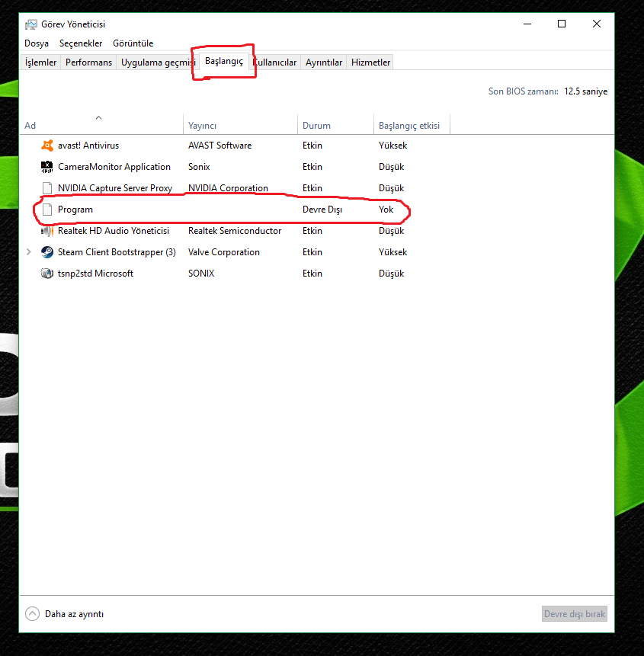Click the blank Program entry icon
The image size is (644, 656).
(x=47, y=210)
